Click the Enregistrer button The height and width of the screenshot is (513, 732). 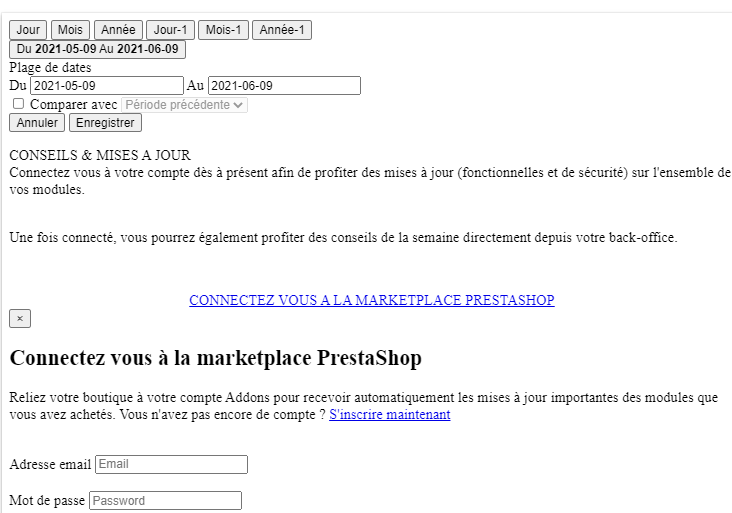[x=105, y=123]
